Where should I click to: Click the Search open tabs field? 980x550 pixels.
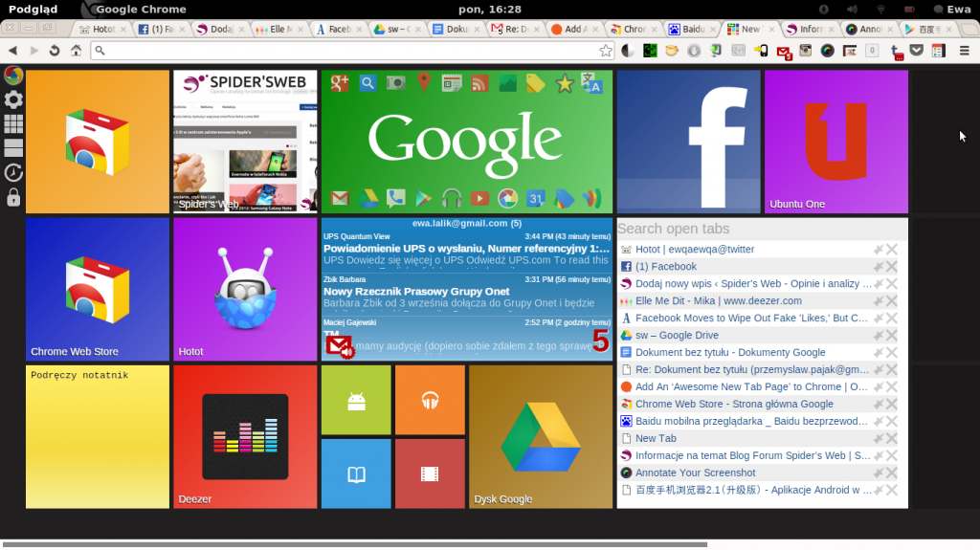[x=762, y=229]
